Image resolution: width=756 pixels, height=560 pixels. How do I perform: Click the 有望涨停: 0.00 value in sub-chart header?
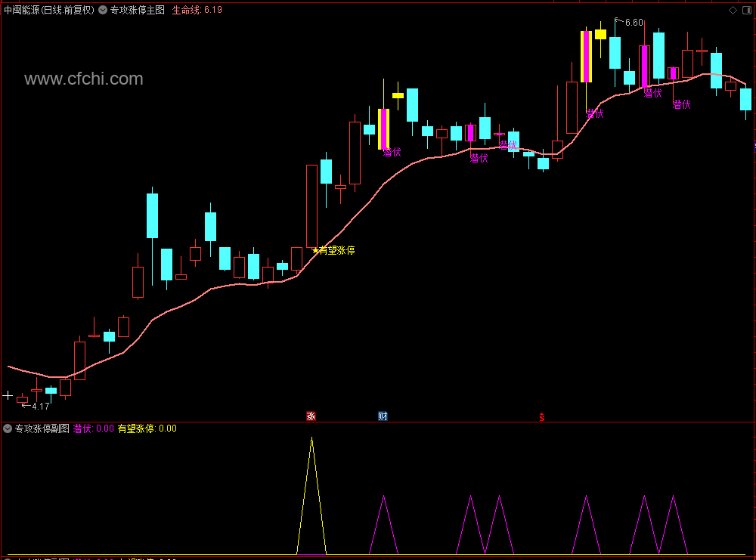(147, 429)
